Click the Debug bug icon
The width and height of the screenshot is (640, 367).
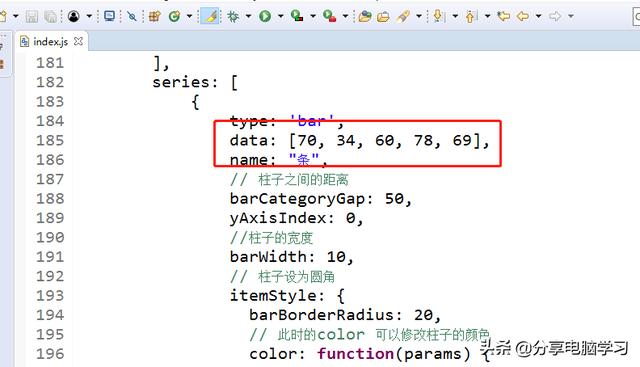tap(233, 16)
